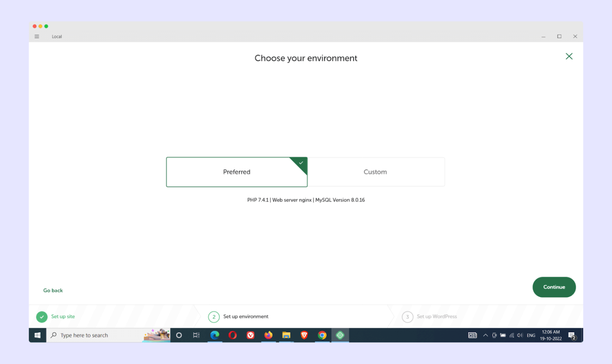The height and width of the screenshot is (364, 612).
Task: Launch Google Chrome from the taskbar
Action: click(322, 335)
